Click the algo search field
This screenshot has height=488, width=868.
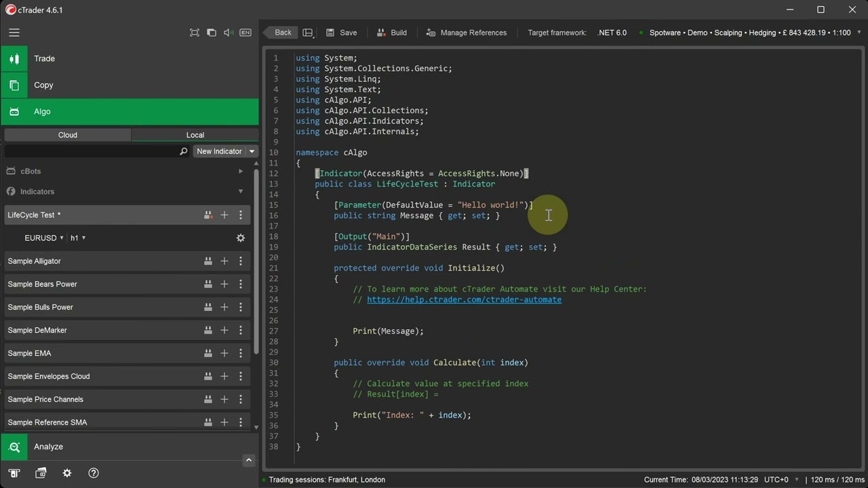pyautogui.click(x=92, y=151)
